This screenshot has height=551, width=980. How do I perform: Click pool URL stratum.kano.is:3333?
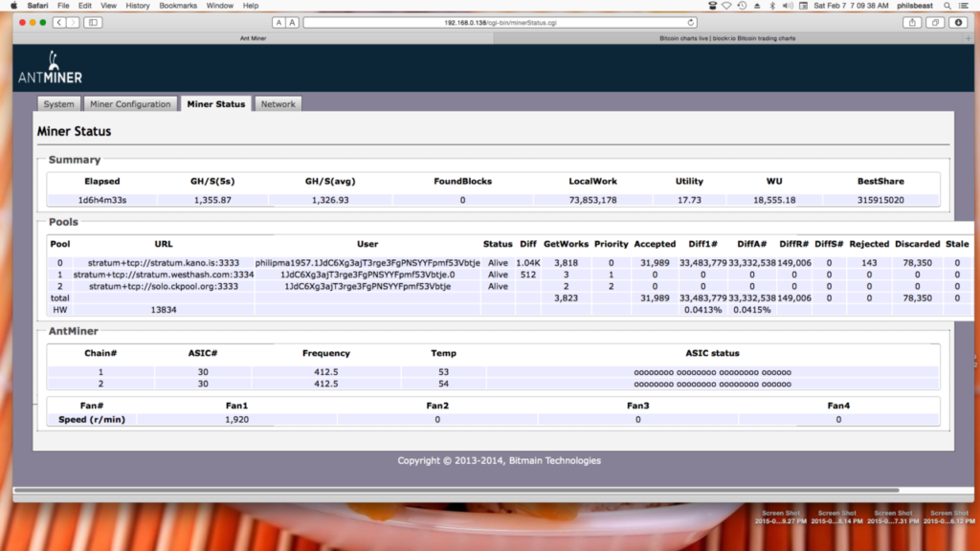pyautogui.click(x=163, y=263)
